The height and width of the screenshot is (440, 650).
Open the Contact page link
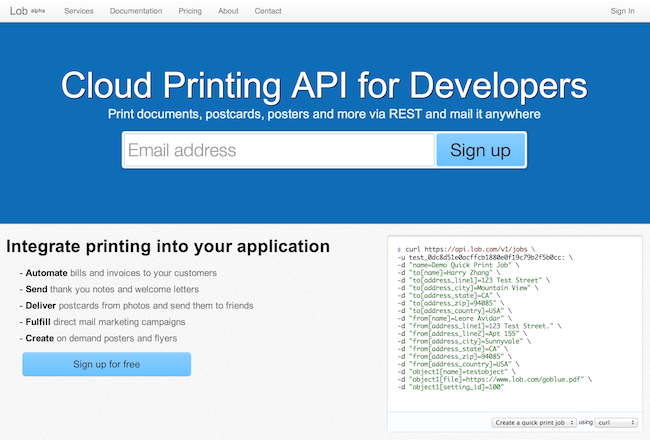click(268, 11)
